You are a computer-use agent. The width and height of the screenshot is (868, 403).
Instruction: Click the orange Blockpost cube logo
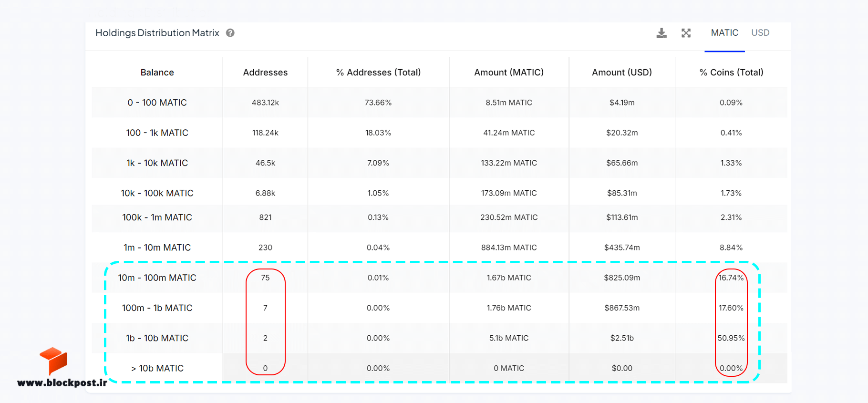[x=54, y=361]
